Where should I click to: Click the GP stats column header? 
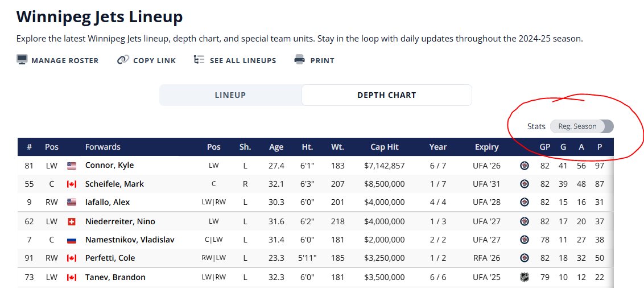point(545,147)
